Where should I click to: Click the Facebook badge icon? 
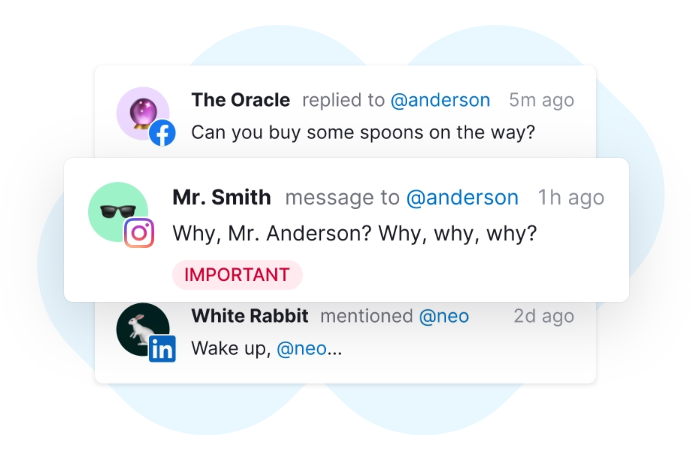click(162, 133)
